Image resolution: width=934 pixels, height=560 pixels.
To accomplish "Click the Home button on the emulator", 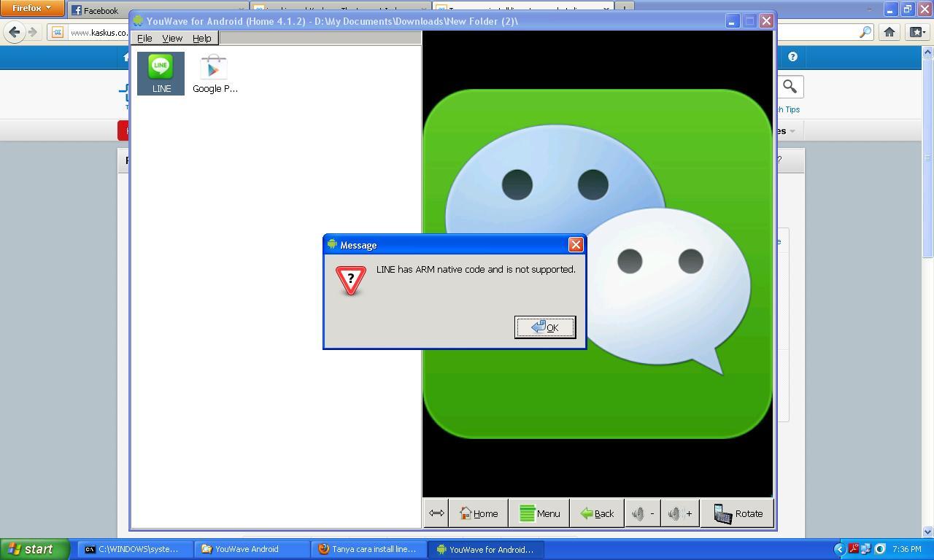I will [479, 513].
